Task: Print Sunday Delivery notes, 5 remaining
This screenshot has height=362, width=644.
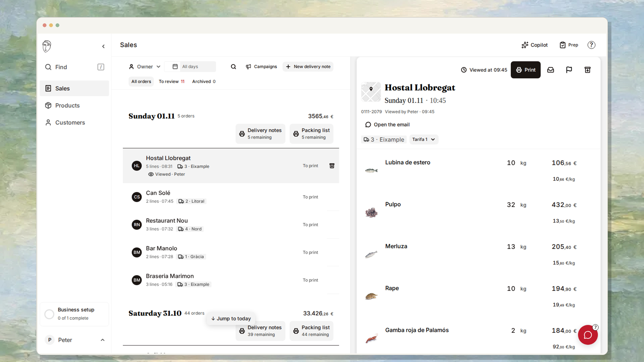Action: click(260, 134)
